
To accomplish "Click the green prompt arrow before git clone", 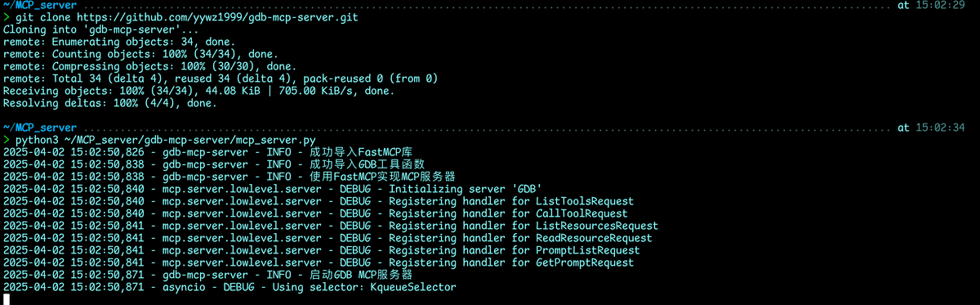I will tap(7, 17).
